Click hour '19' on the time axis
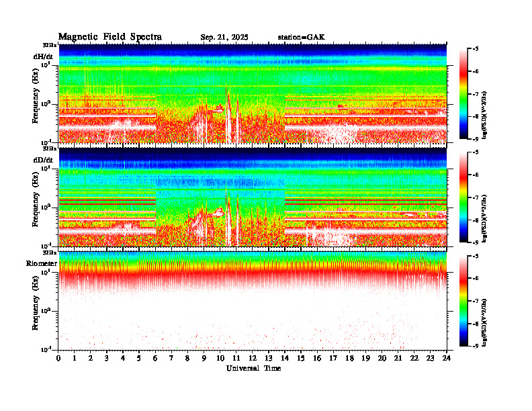Image resolution: width=532 pixels, height=411 pixels. click(365, 359)
